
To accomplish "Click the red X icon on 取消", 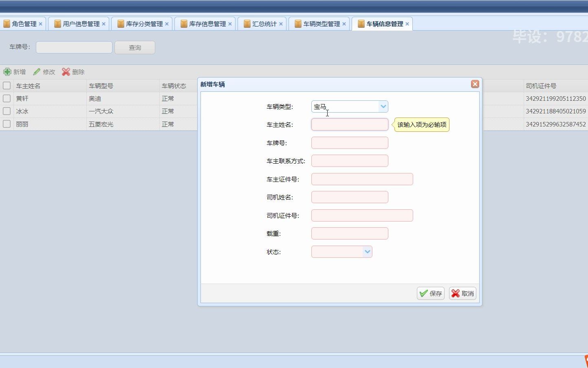I will [x=455, y=293].
